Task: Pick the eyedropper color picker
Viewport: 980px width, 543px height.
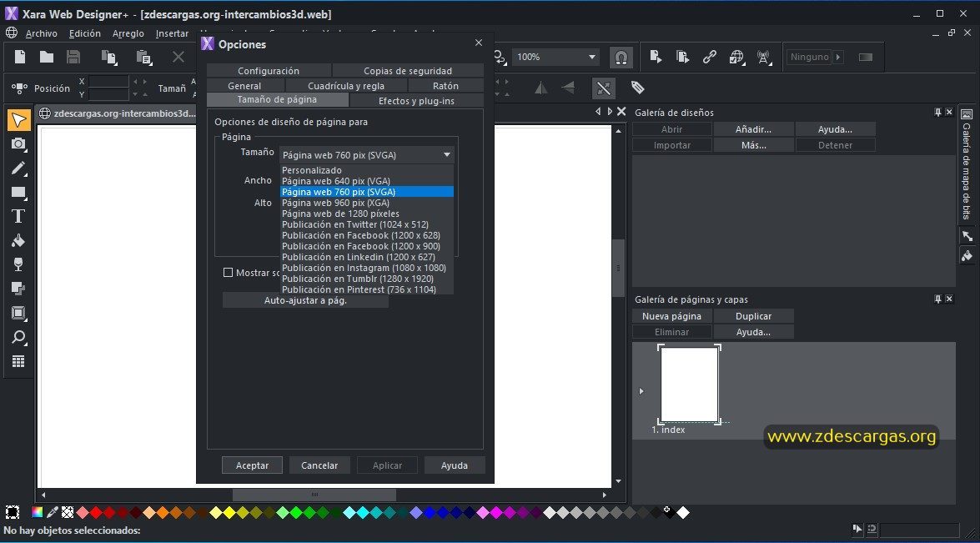Action: point(53,512)
